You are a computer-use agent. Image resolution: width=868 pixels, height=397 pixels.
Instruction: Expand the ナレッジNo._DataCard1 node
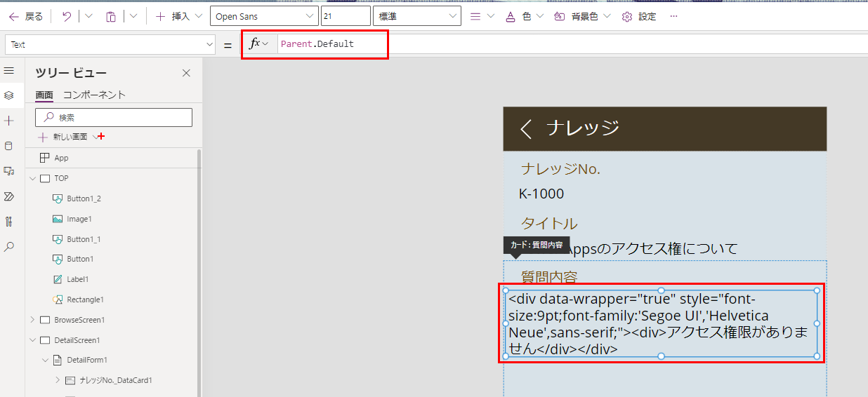pyautogui.click(x=58, y=380)
